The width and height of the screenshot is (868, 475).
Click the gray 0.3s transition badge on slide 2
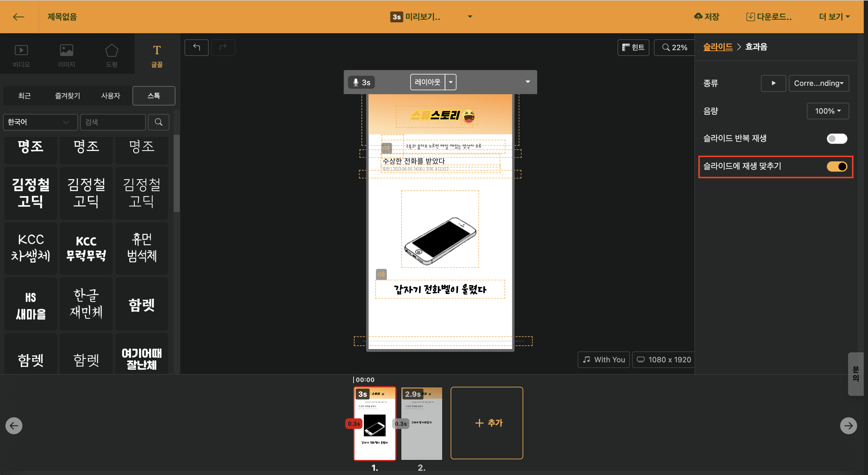point(401,424)
